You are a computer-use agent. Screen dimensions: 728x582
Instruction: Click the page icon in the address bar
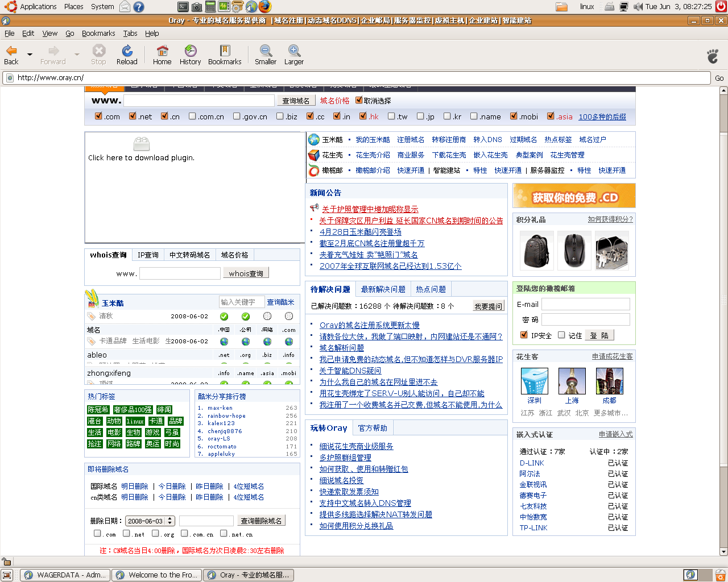(x=10, y=78)
